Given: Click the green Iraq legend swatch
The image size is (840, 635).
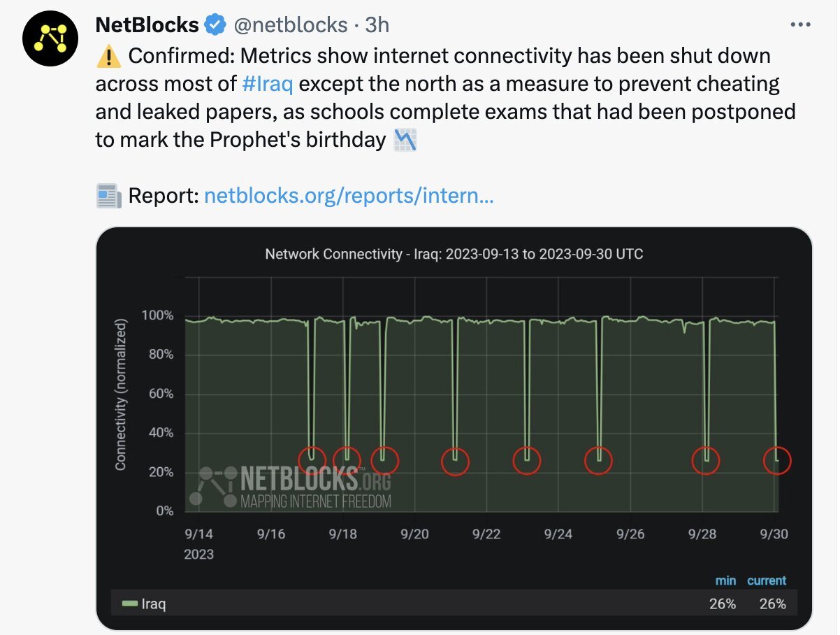Looking at the screenshot, I should pos(130,604).
